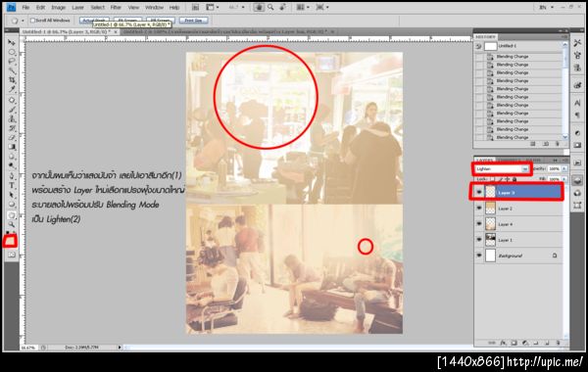Toggle Quick Mask mode icon
588x372 pixels.
(12, 256)
